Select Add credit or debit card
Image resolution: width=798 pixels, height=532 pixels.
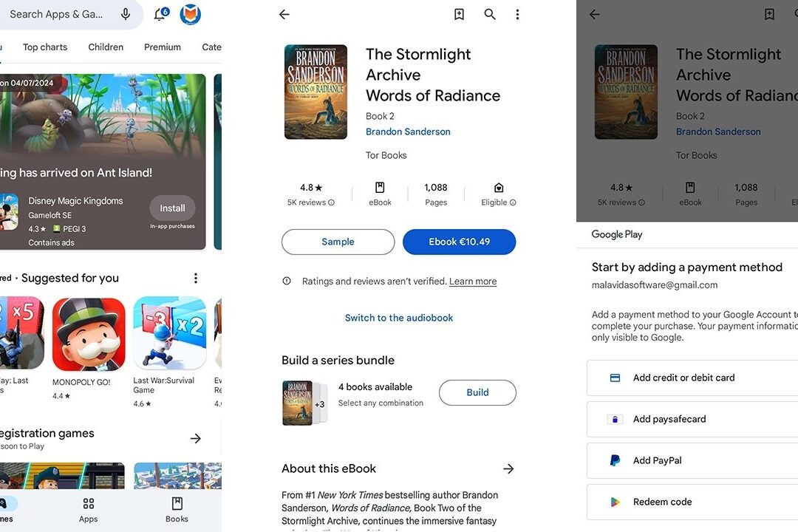tap(692, 378)
